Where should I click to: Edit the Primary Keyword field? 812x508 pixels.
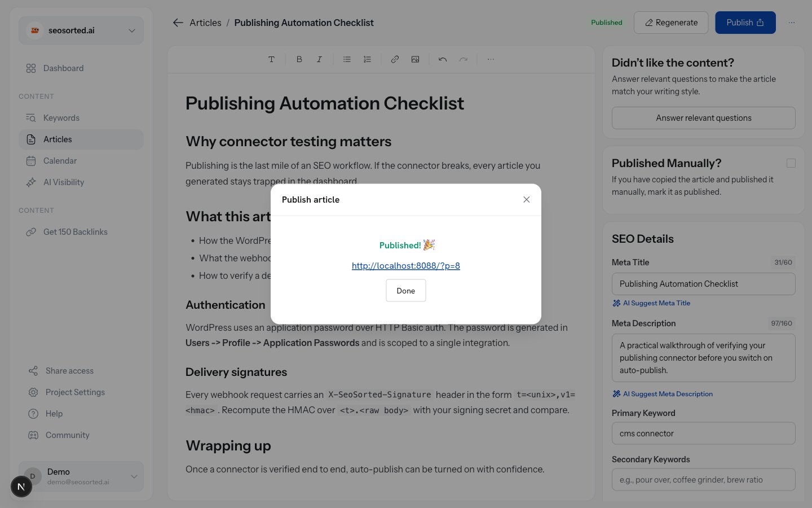(703, 433)
